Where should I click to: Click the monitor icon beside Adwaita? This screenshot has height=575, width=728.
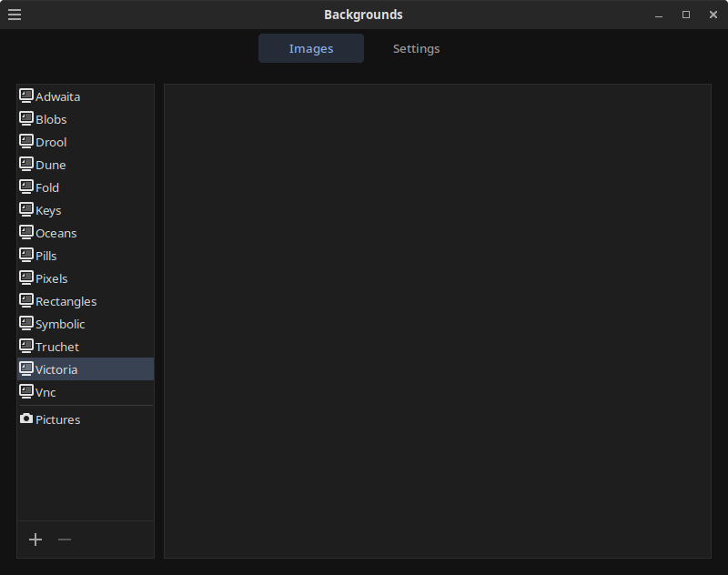tap(26, 96)
